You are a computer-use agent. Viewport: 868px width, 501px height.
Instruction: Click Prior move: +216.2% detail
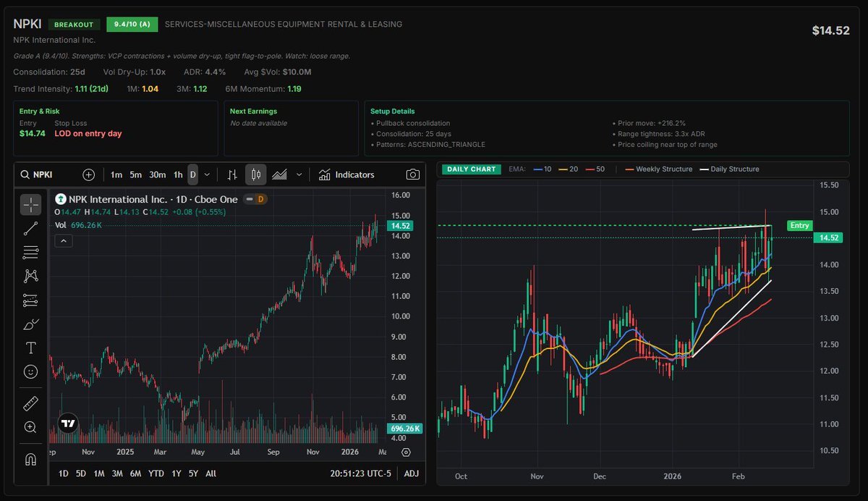(x=651, y=123)
